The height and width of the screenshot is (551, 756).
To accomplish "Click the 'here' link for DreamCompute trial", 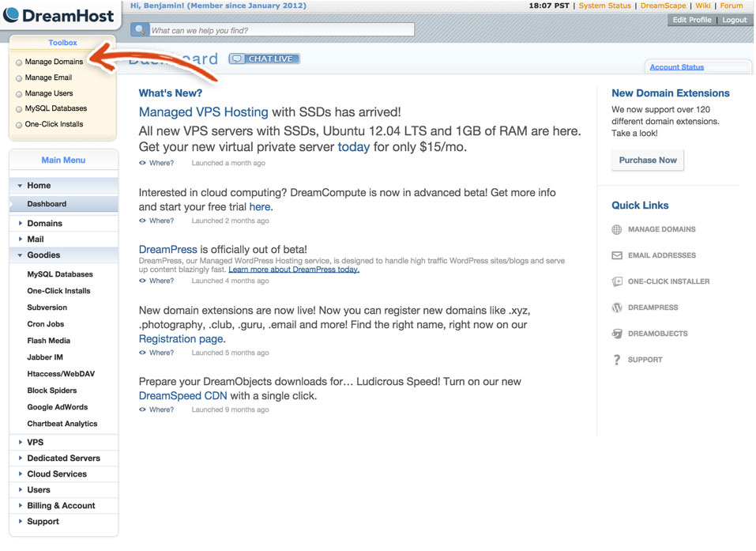I will pos(259,207).
